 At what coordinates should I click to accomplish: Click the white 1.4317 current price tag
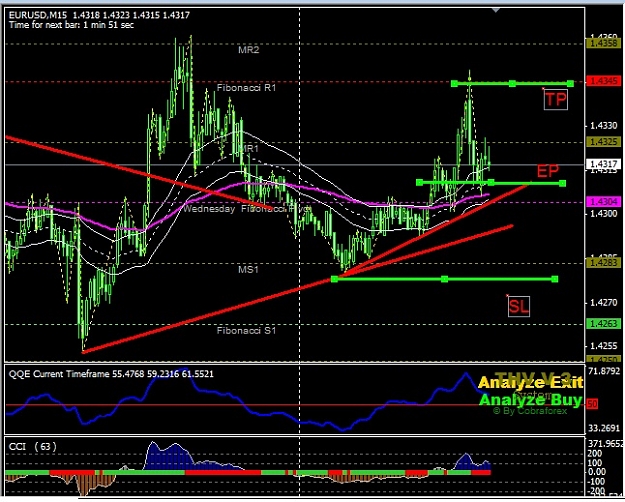pos(603,164)
